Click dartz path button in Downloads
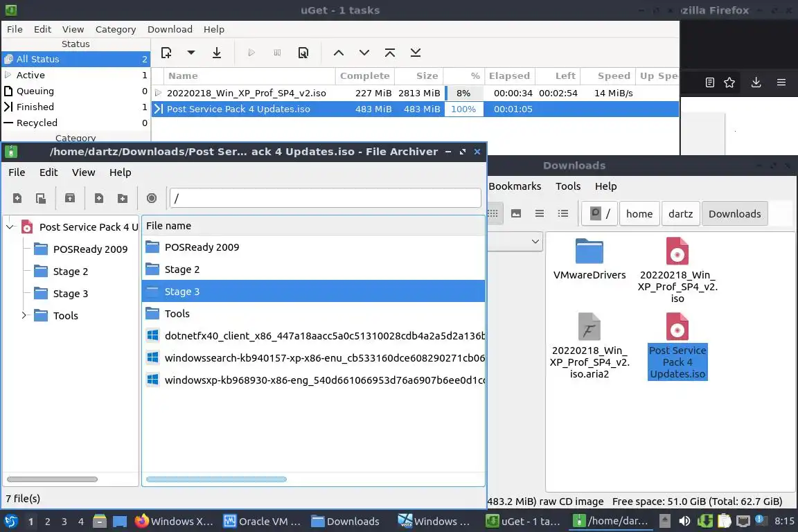 [x=680, y=214]
